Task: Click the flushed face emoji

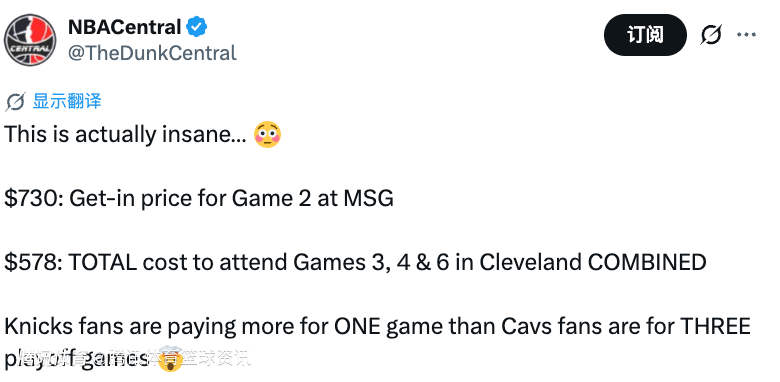Action: 268,135
